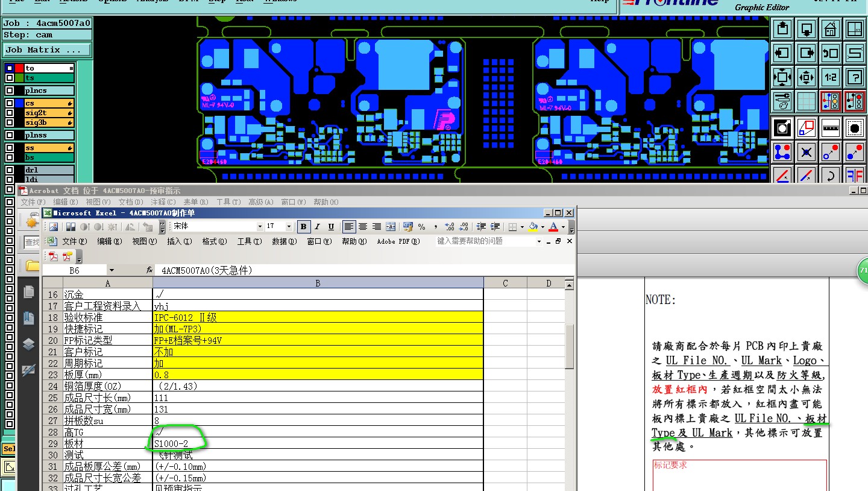This screenshot has width=868, height=491.
Task: Click the S1000-2 cell in Excel
Action: click(318, 443)
